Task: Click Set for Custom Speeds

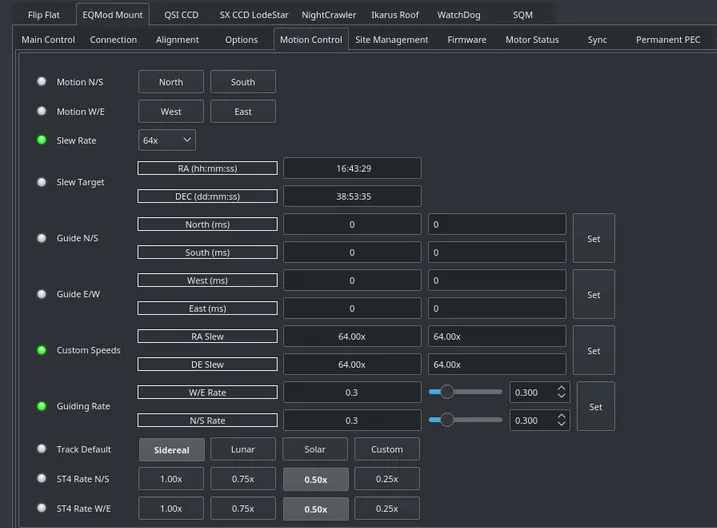Action: (594, 351)
